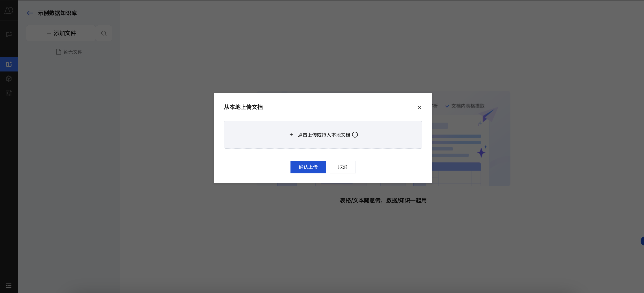Click the 添加文件 button
Viewport: 644px width, 293px height.
pos(61,33)
